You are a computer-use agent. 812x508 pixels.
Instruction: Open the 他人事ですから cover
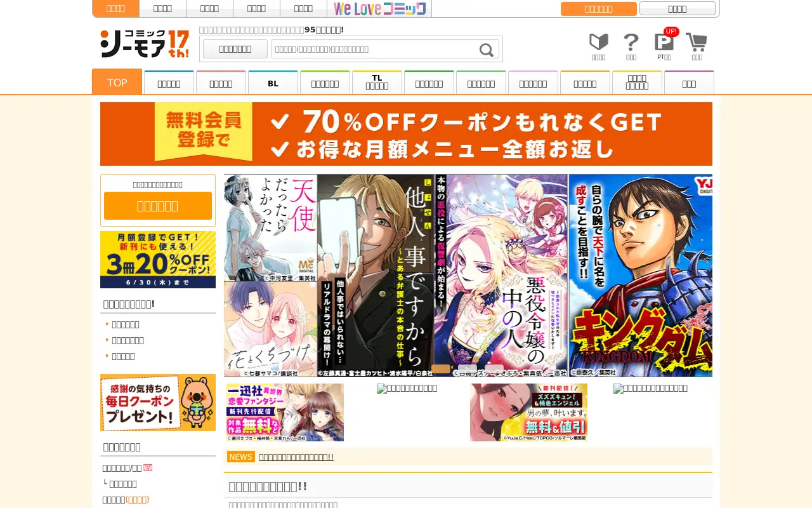376,276
